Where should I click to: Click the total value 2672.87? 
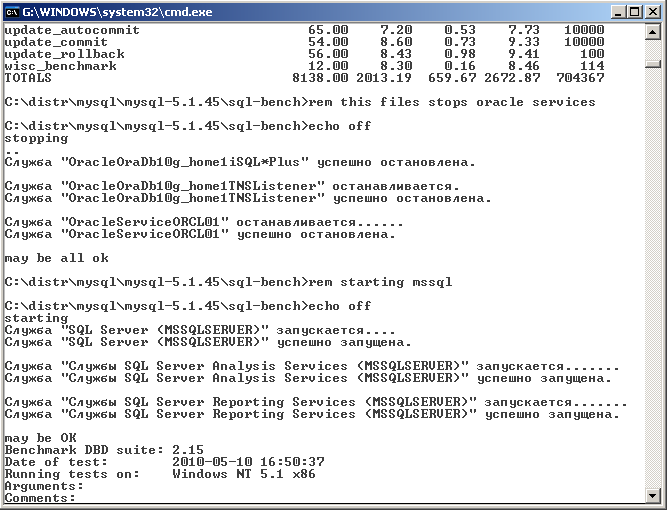512,78
